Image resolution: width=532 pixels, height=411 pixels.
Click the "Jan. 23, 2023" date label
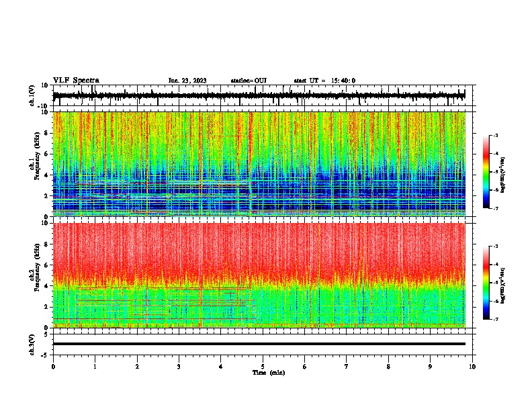187,81
